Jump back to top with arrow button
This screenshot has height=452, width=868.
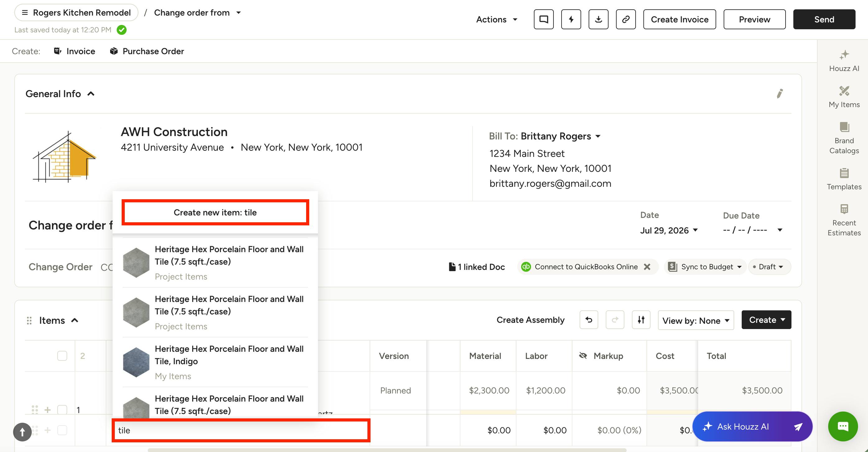(x=22, y=432)
